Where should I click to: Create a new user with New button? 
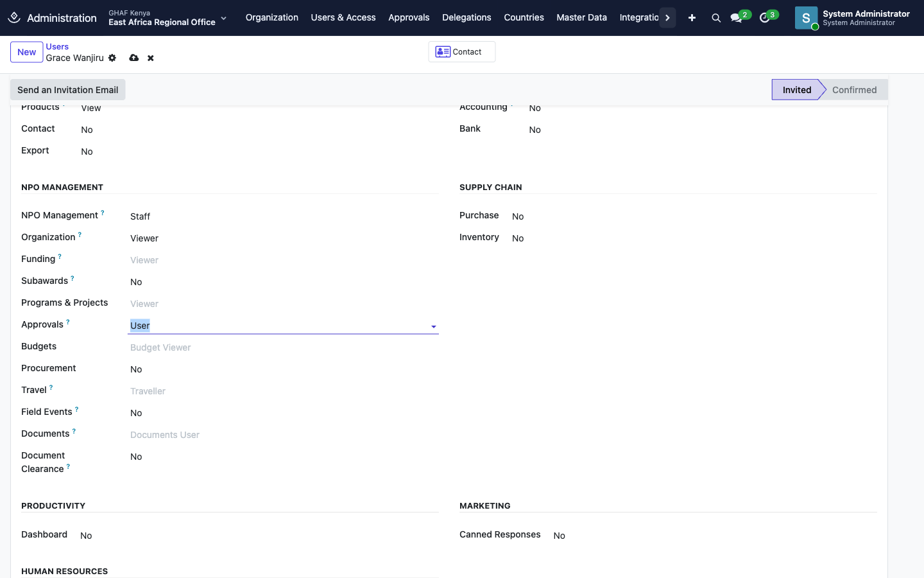point(27,52)
